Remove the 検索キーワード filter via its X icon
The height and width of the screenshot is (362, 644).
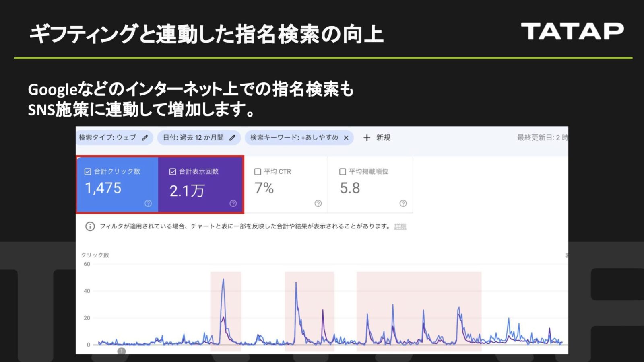point(345,138)
